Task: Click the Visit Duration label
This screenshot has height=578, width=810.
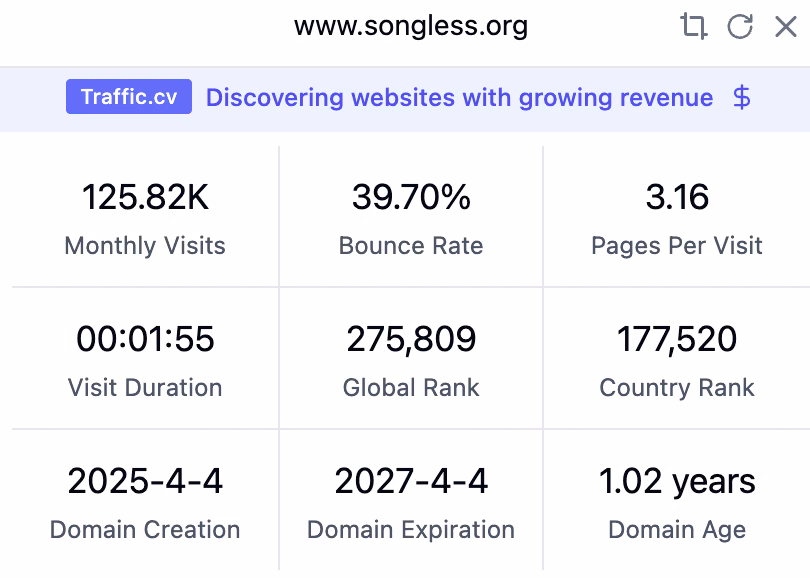Action: pyautogui.click(x=145, y=387)
